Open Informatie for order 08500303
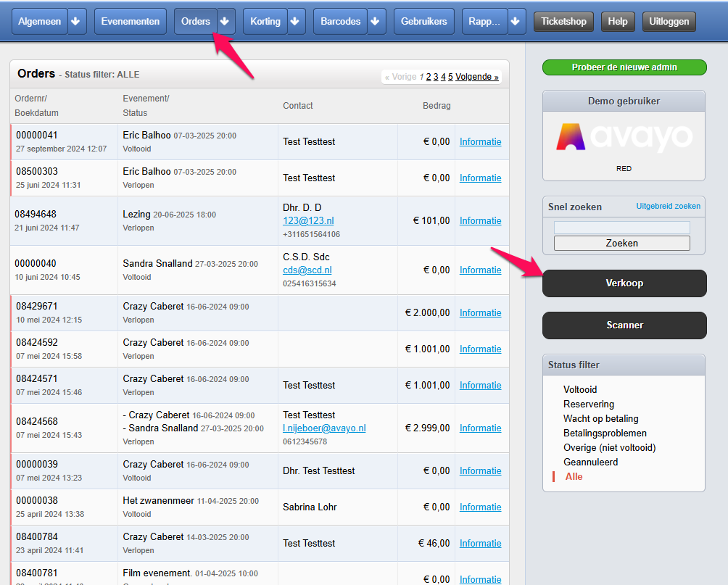Image resolution: width=728 pixels, height=585 pixels. click(x=481, y=178)
